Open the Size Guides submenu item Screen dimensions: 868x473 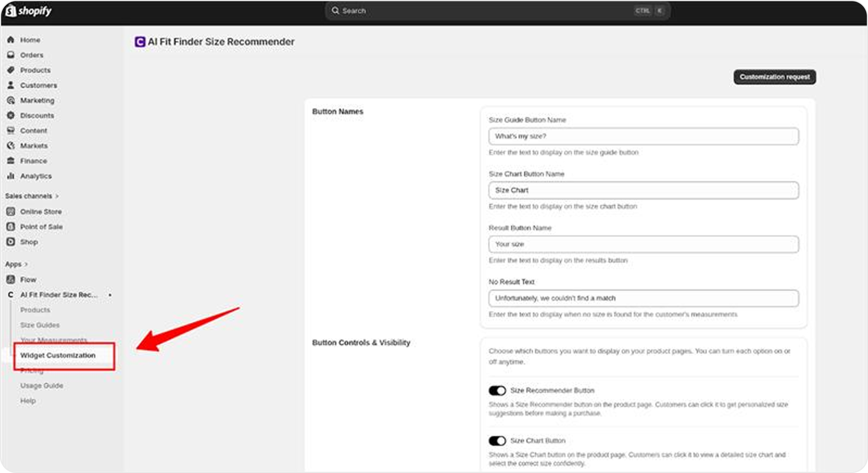click(40, 325)
